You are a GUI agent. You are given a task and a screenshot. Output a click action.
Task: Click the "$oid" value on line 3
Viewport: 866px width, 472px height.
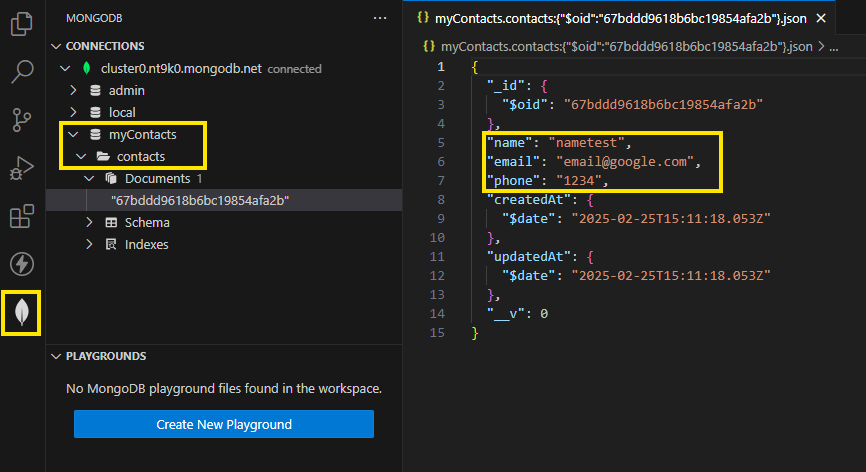click(663, 104)
